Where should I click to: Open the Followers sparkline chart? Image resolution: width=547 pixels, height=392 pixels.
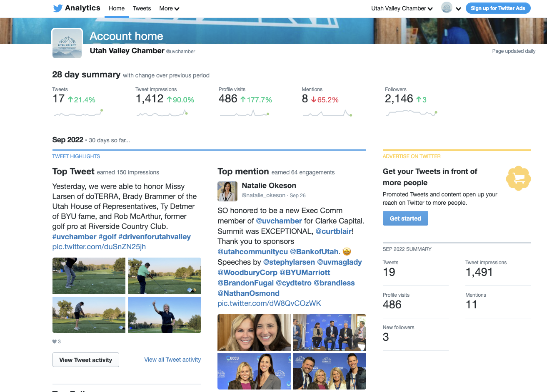(411, 112)
